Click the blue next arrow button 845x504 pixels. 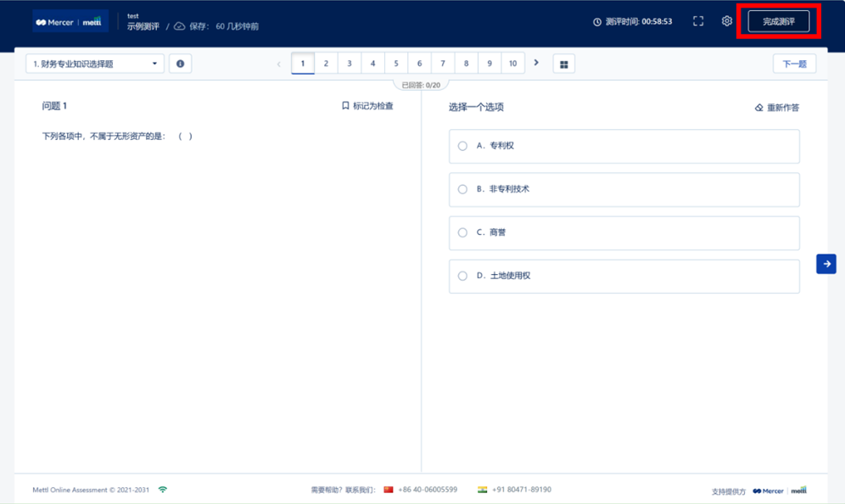coord(825,264)
